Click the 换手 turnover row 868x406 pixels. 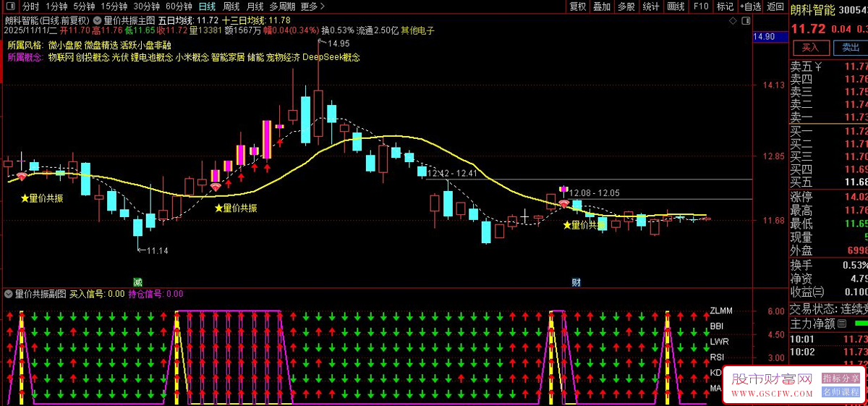(829, 265)
